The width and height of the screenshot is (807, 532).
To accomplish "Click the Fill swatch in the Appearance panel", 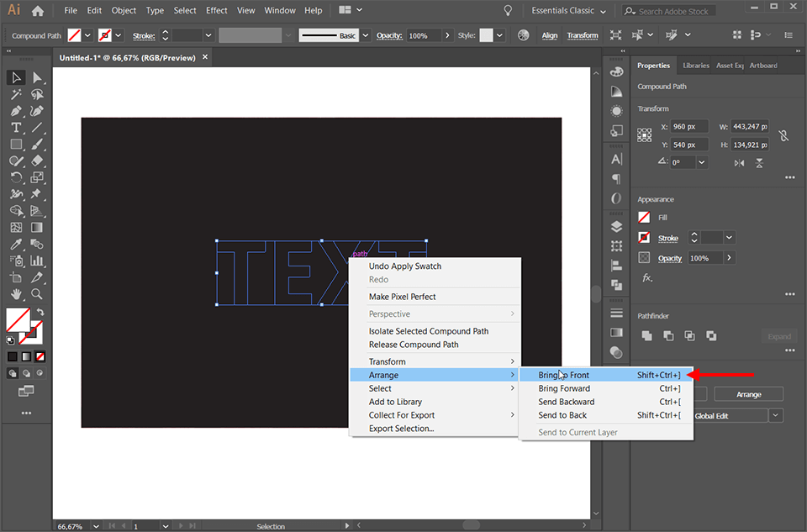I will (x=644, y=217).
